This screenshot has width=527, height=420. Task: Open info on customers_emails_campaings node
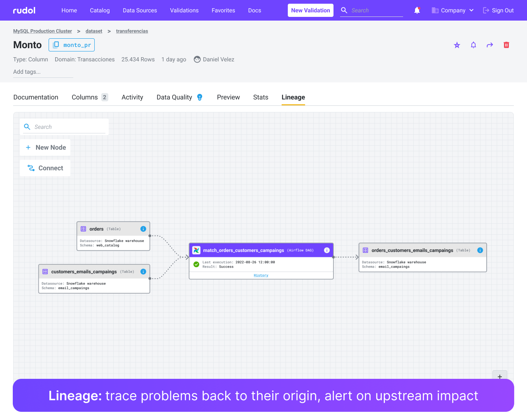pos(143,271)
